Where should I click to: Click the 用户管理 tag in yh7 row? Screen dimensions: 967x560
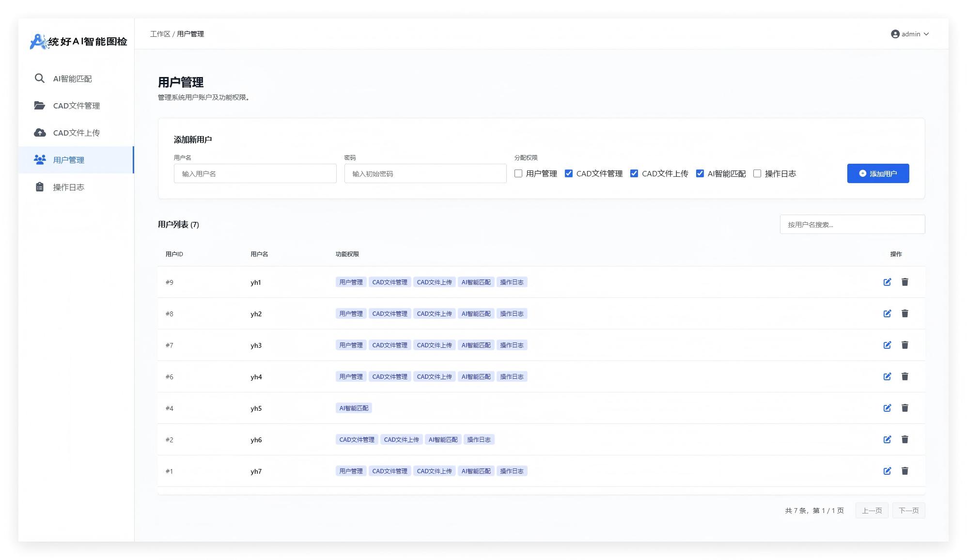[351, 471]
